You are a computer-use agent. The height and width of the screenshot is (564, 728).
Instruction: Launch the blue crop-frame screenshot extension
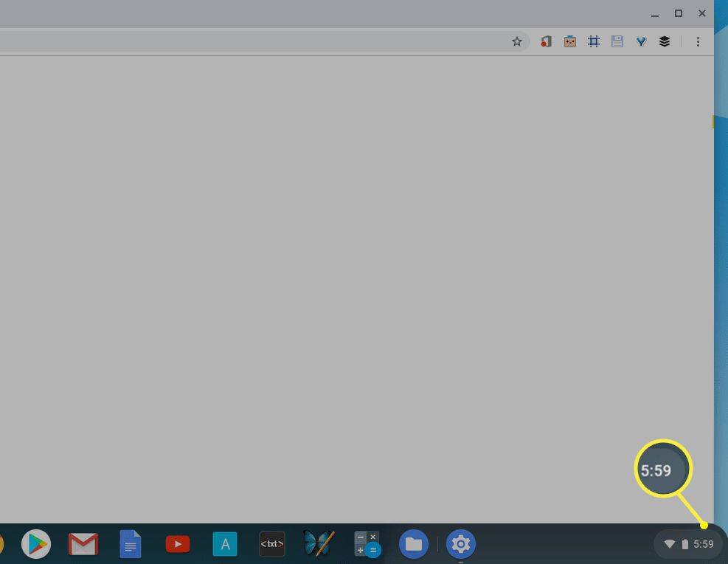click(594, 42)
